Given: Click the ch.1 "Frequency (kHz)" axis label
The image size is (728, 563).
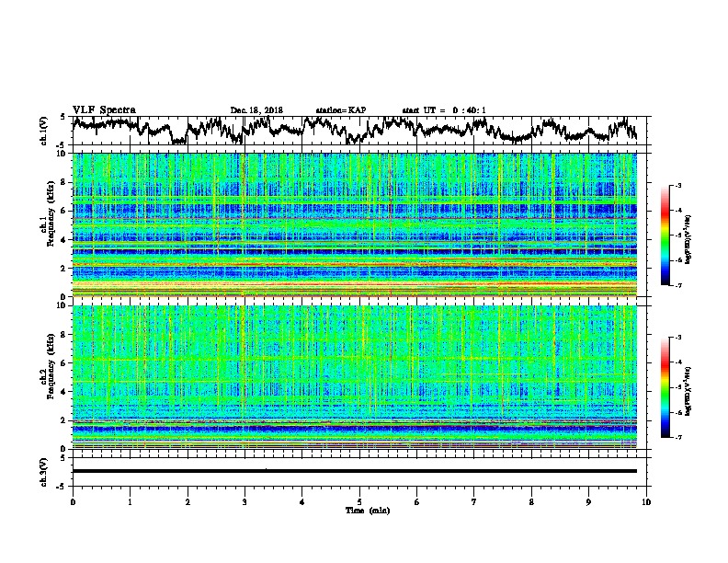Looking at the screenshot, I should [x=51, y=213].
